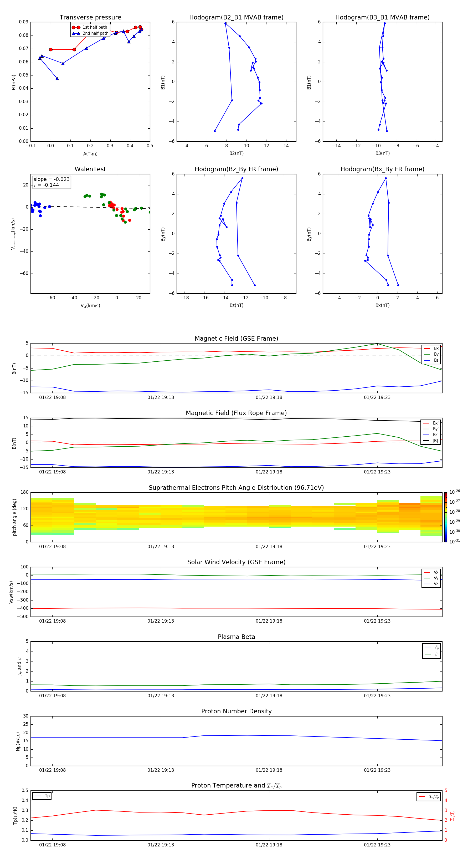The width and height of the screenshot is (473, 868).
Task: Click the 'Pt(nPa)' y-axis label
Action: point(13,82)
